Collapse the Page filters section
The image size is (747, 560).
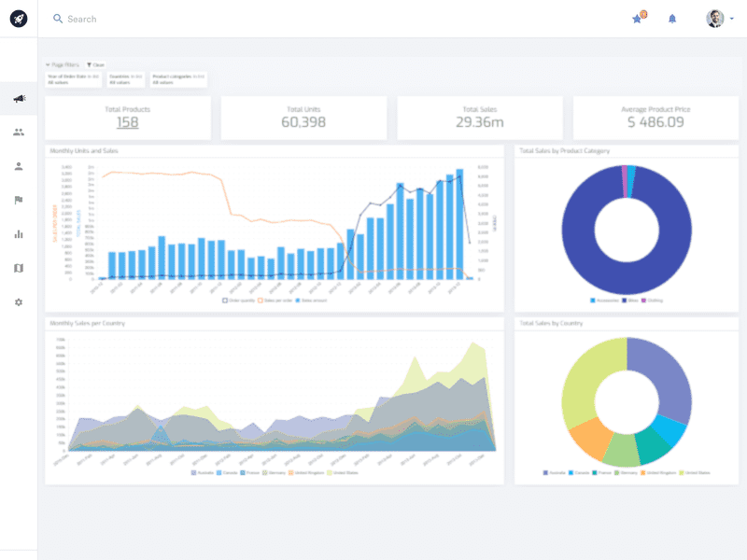[63, 64]
